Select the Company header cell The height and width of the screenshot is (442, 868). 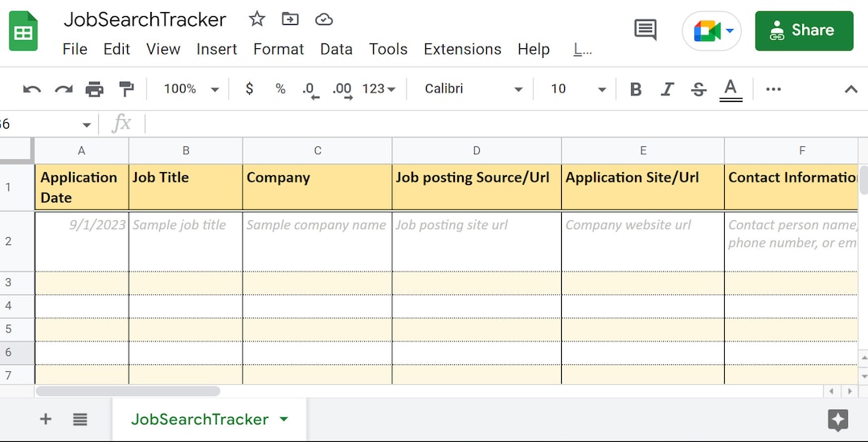(317, 187)
